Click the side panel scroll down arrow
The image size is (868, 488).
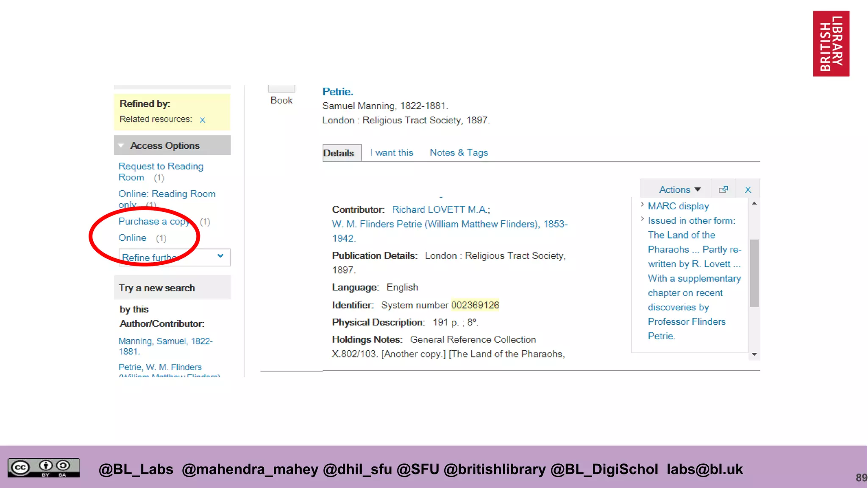click(754, 354)
